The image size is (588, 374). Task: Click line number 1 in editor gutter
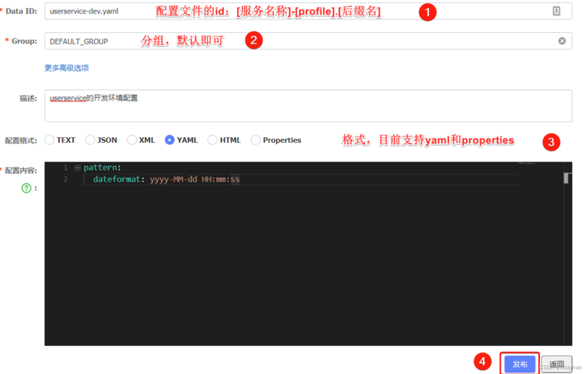pyautogui.click(x=66, y=167)
